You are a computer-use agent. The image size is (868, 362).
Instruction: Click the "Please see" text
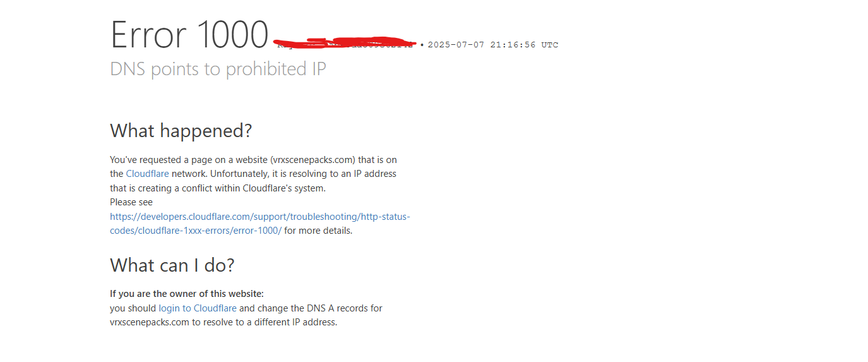tap(131, 202)
